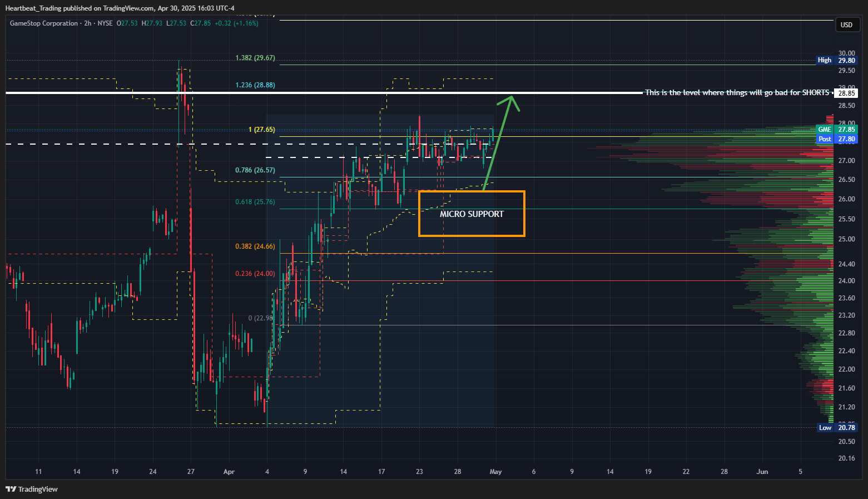
Task: Click the 28.85 horizontal line price tag
Action: pos(846,93)
